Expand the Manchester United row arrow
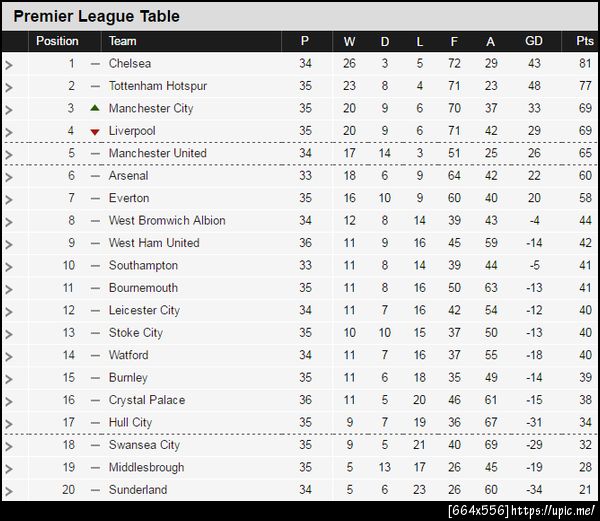This screenshot has width=600, height=521. pos(9,154)
